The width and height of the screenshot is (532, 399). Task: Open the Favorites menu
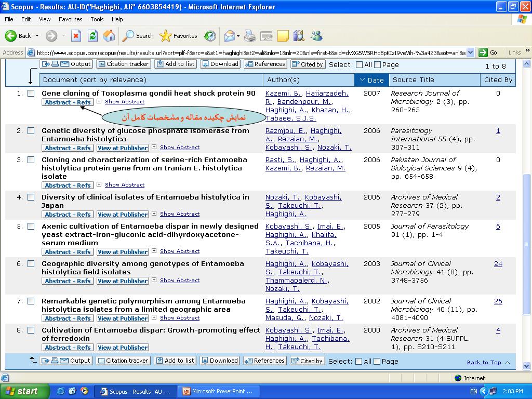70,19
